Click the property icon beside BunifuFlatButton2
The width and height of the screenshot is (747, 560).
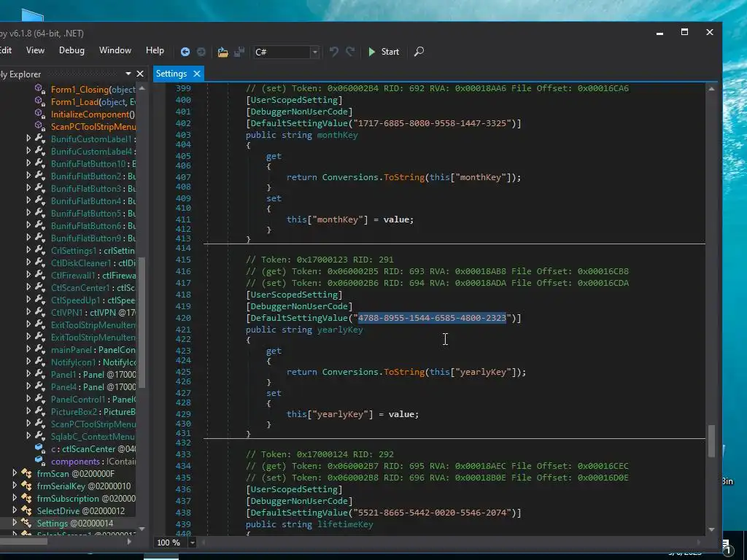(x=40, y=176)
